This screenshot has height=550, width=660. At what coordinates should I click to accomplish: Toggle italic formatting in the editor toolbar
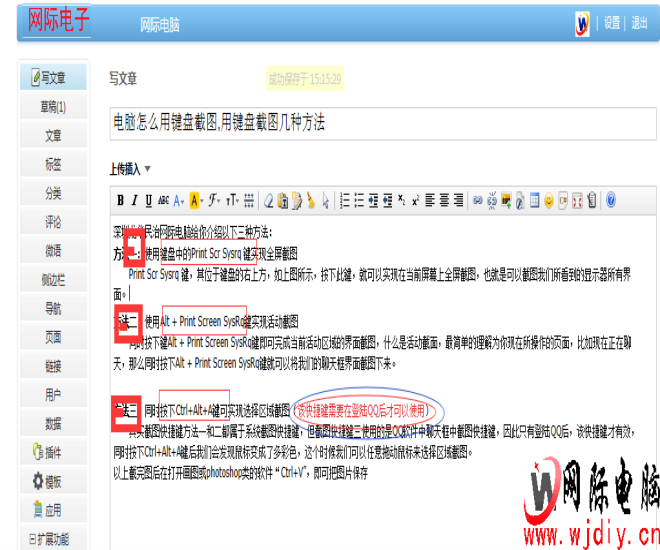[134, 200]
